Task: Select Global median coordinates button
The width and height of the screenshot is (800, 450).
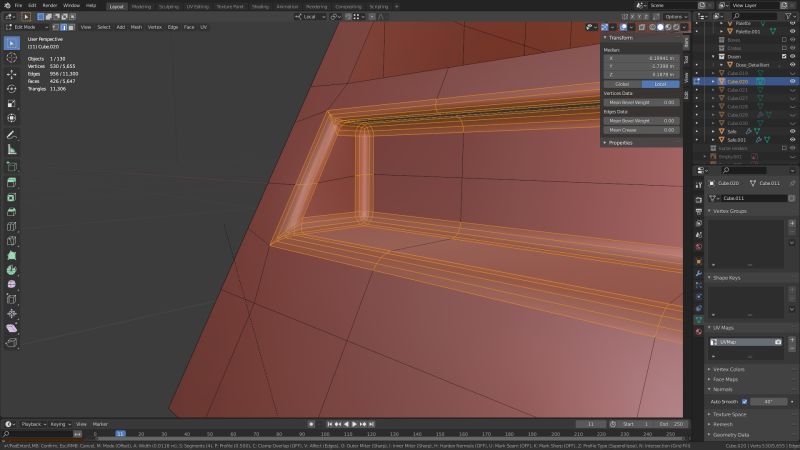Action: 622,84
